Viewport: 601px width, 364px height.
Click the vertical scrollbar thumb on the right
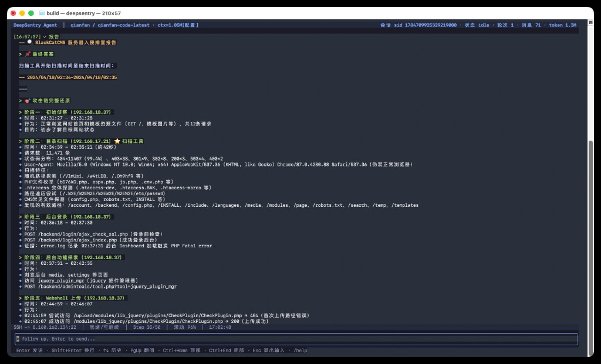(x=590, y=248)
